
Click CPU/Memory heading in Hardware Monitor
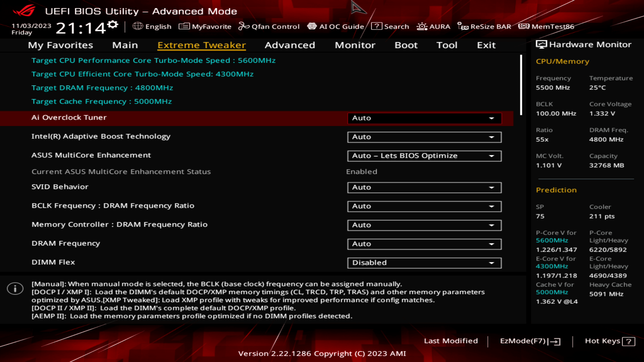(562, 61)
